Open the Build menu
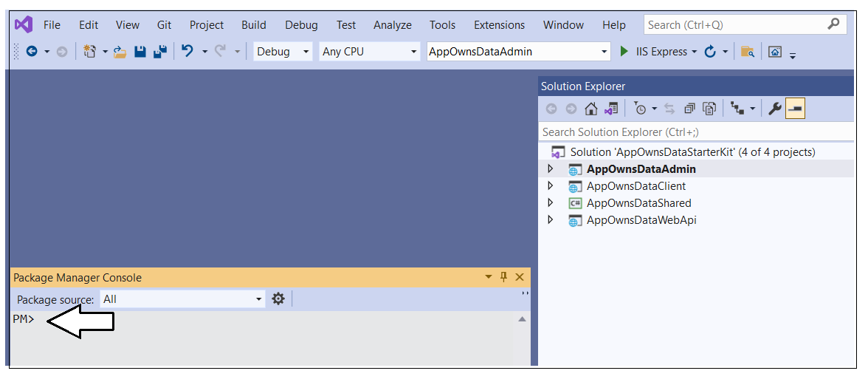The height and width of the screenshot is (382, 868). [x=254, y=25]
